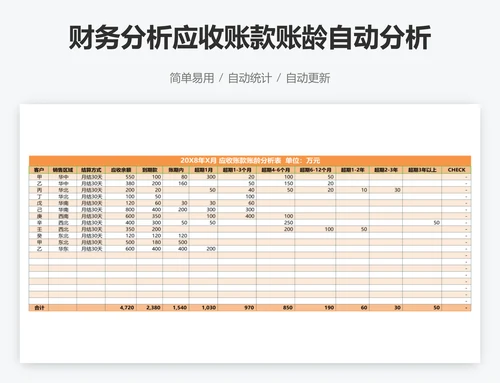
Task: Click the subtitle text 自动更新
Action: pyautogui.click(x=308, y=78)
